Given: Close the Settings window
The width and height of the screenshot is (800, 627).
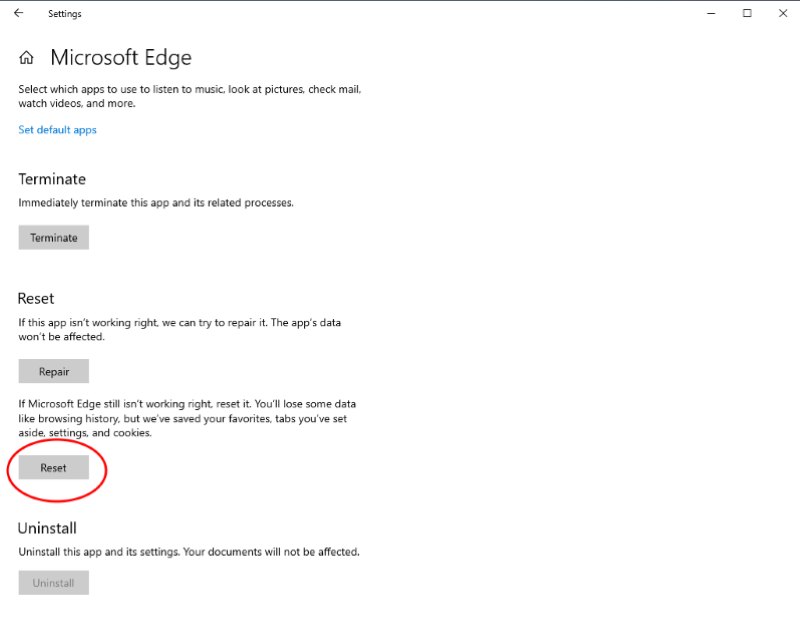Looking at the screenshot, I should point(783,13).
